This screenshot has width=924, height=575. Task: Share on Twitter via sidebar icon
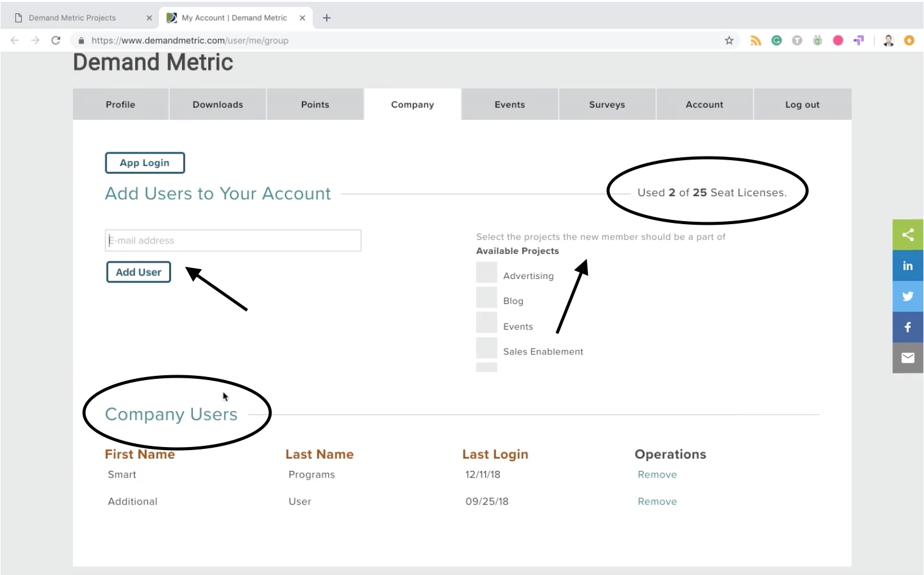pyautogui.click(x=908, y=296)
